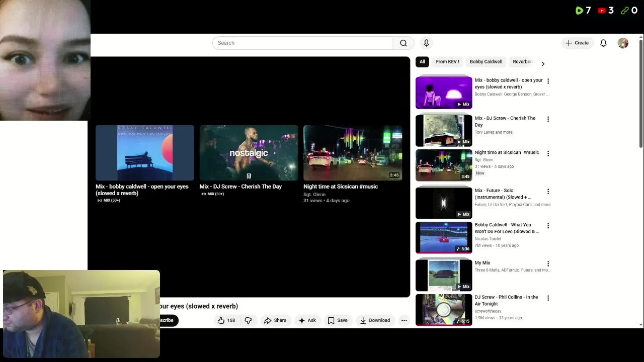
Task: Open options for bobby caldwell mix in sidebar
Action: click(x=548, y=81)
